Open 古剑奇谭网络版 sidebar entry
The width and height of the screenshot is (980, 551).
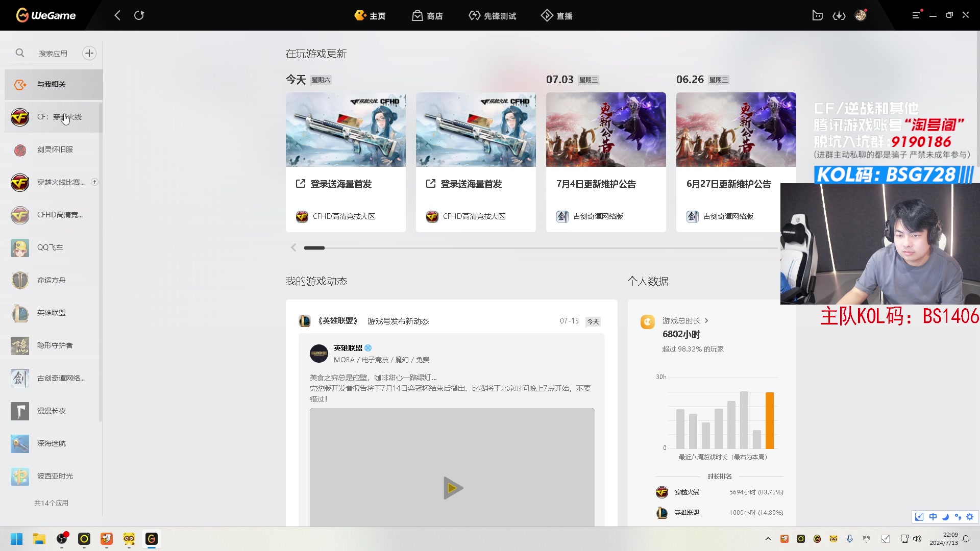[54, 378]
